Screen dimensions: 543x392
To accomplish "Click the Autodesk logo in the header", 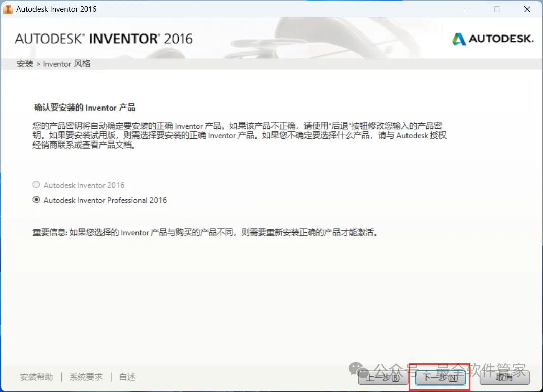I will point(493,39).
